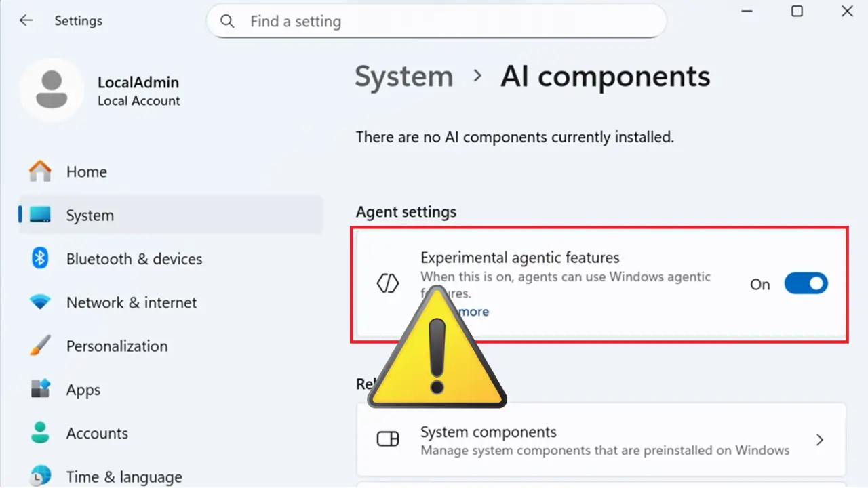Click the Bluetooth icon in sidebar
This screenshot has width=868, height=488.
pos(40,258)
